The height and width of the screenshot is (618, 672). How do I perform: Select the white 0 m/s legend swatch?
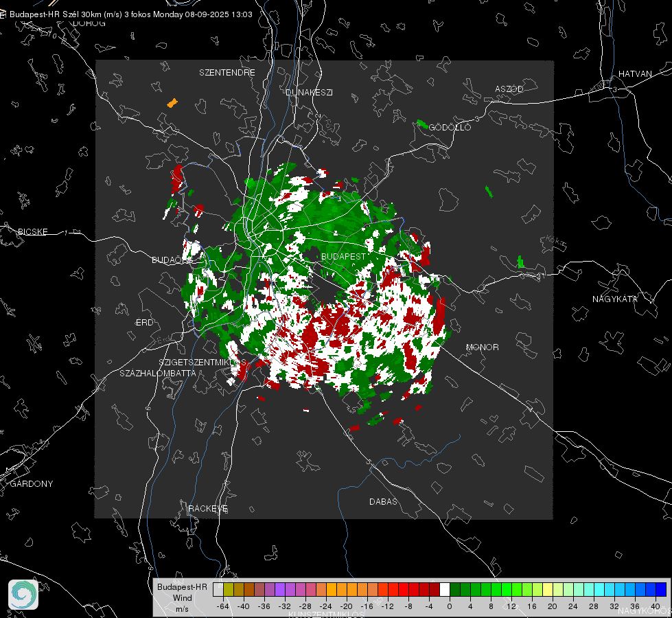coord(445,589)
